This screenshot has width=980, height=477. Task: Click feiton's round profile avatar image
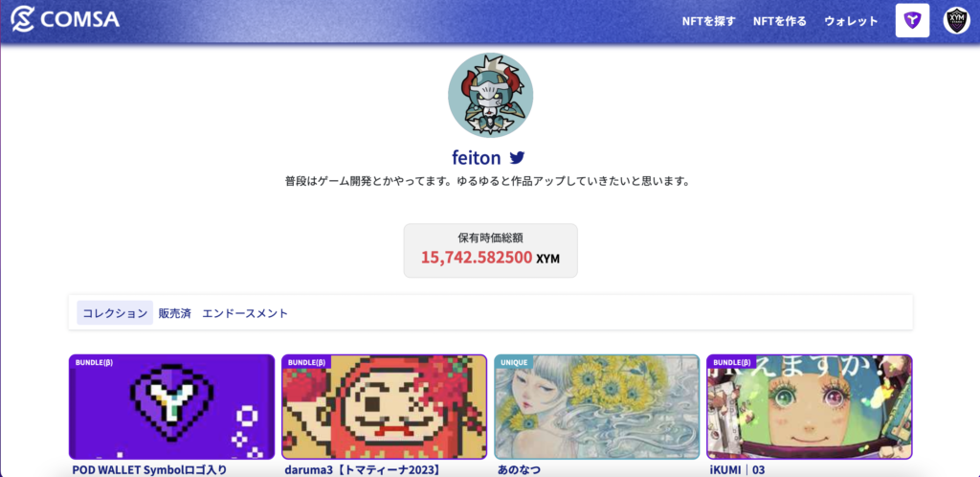(x=490, y=95)
